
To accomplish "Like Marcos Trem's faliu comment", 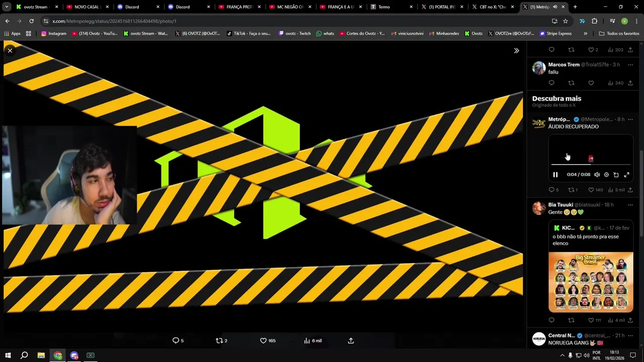I will click(591, 83).
